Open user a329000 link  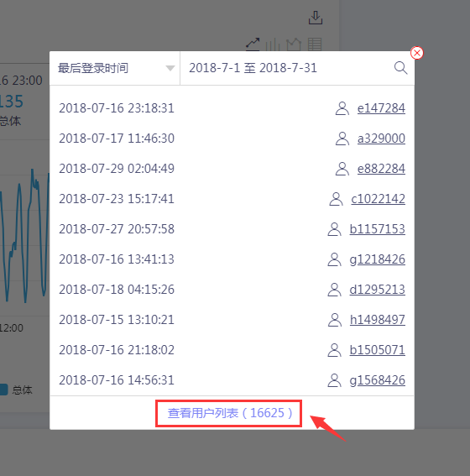381,139
